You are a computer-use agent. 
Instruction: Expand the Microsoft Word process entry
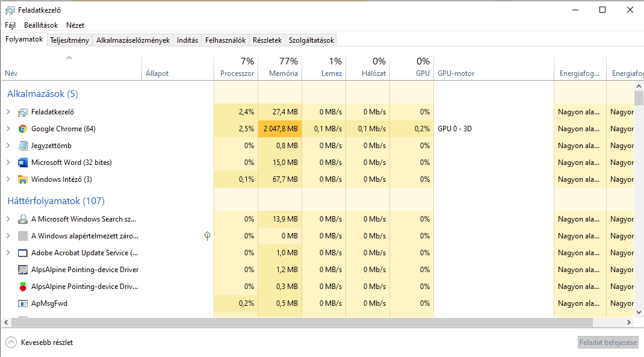coord(8,163)
